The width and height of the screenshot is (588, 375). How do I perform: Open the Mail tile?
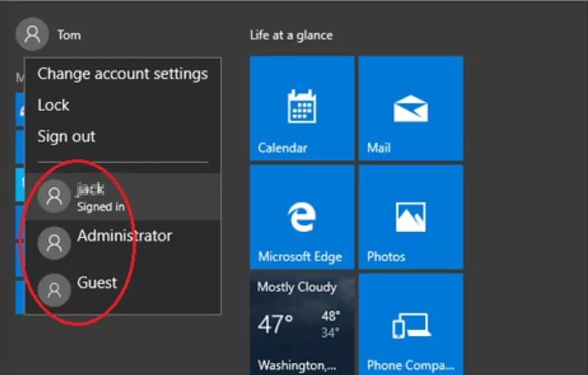(x=411, y=108)
